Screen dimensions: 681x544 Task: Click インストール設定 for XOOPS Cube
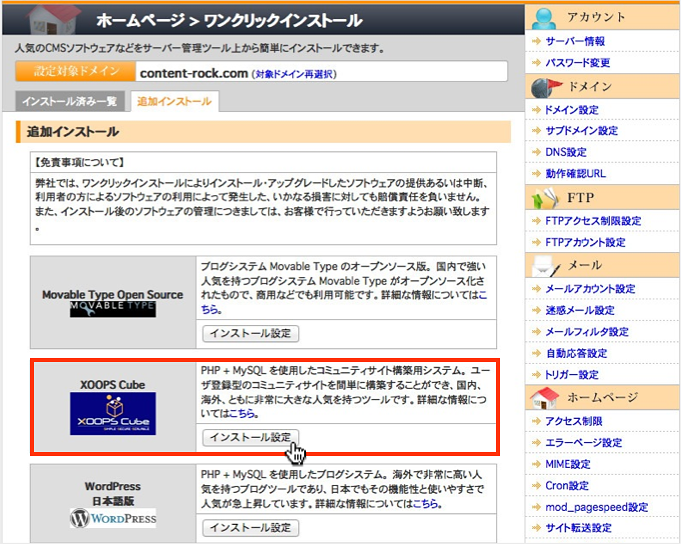[251, 437]
